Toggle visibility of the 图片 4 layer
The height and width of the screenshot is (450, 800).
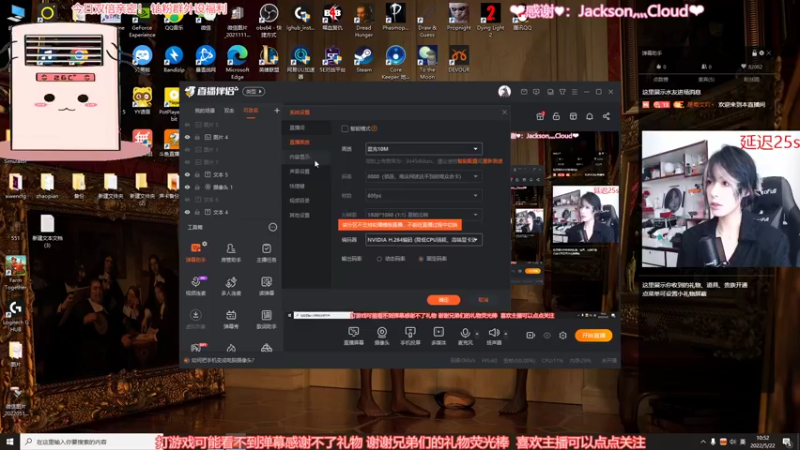187,137
